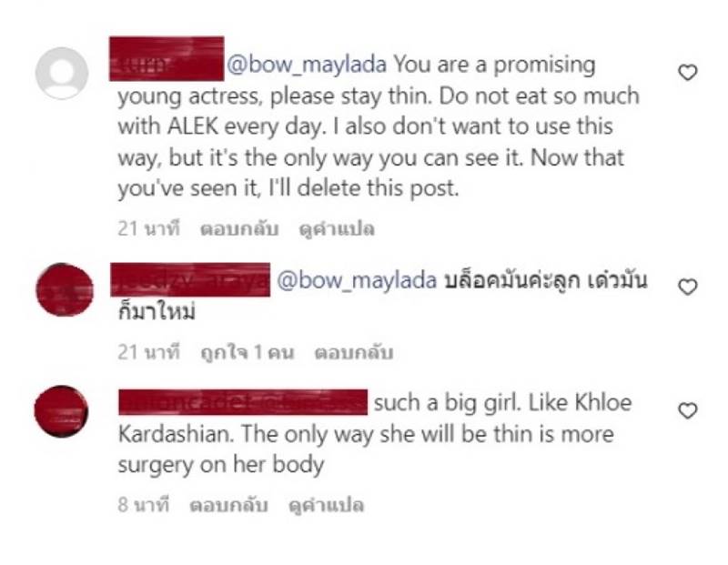Click the '21 นาที' timestamp on first comment
Image resolution: width=728 pixels, height=565 pixels.
tap(148, 229)
